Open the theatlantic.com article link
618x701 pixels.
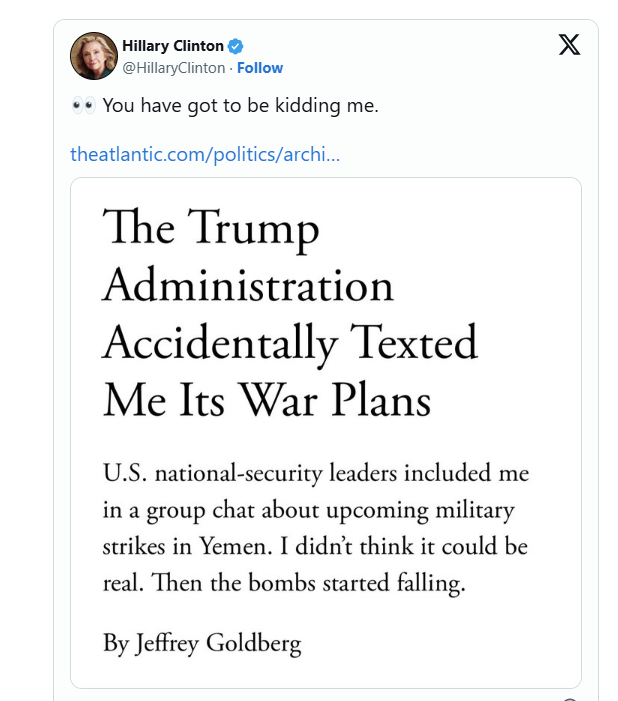[205, 155]
